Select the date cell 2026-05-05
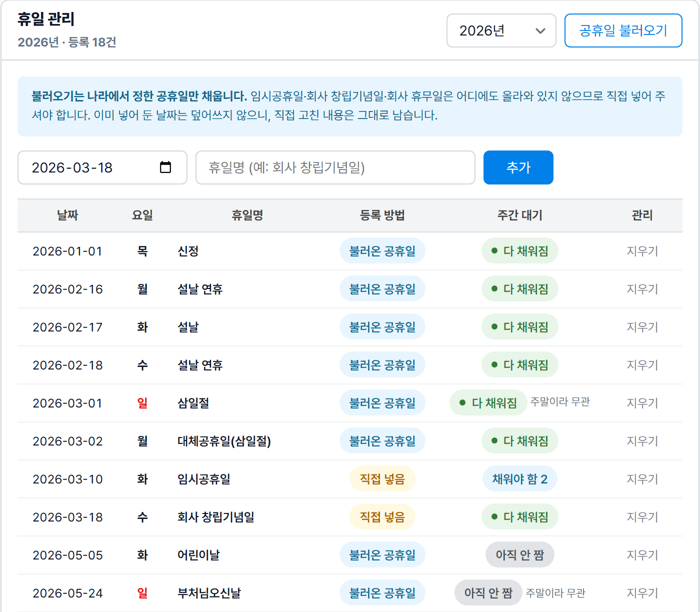Viewport: 700px width, 612px height. pos(67,555)
